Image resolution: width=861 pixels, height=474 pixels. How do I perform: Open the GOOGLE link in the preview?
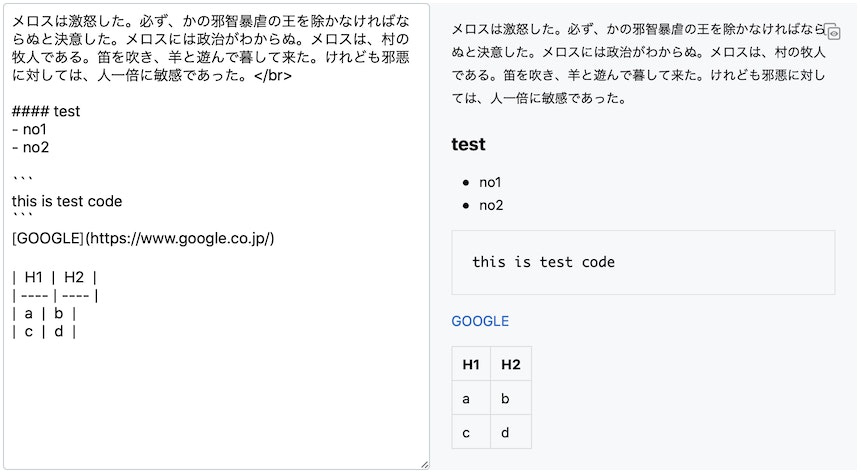pos(480,321)
